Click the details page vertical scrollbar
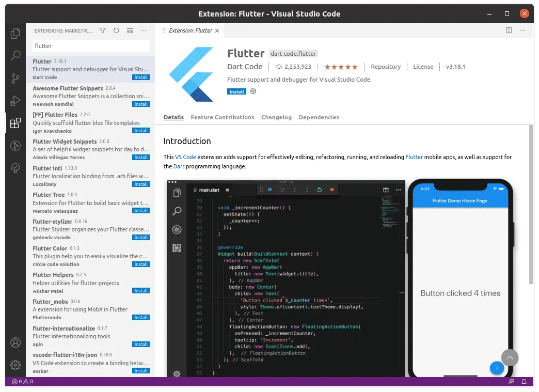This screenshot has width=539, height=392. 531,205
